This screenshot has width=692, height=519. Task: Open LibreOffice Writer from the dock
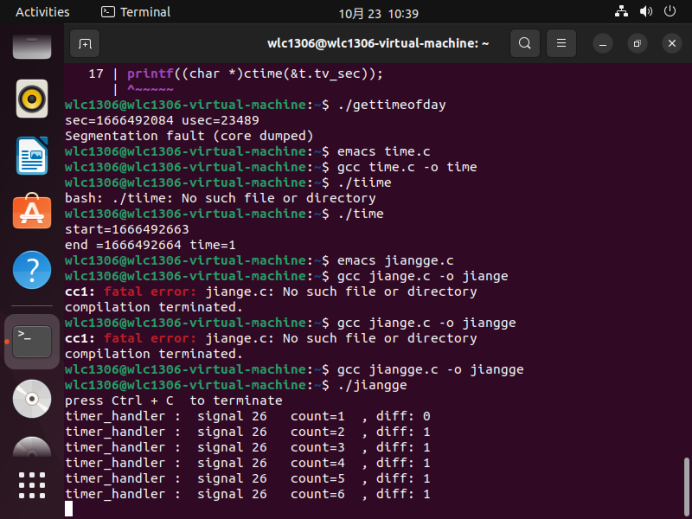tap(32, 156)
